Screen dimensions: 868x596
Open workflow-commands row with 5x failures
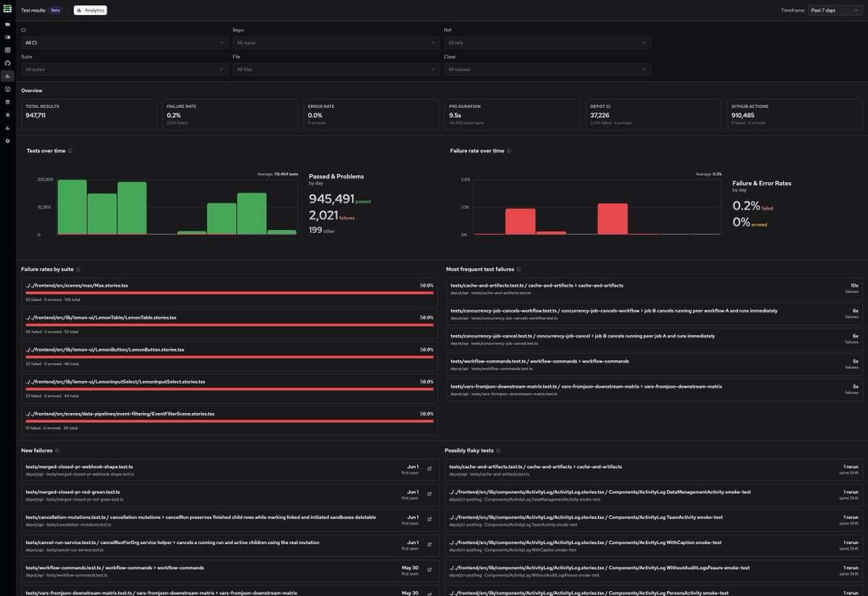655,365
